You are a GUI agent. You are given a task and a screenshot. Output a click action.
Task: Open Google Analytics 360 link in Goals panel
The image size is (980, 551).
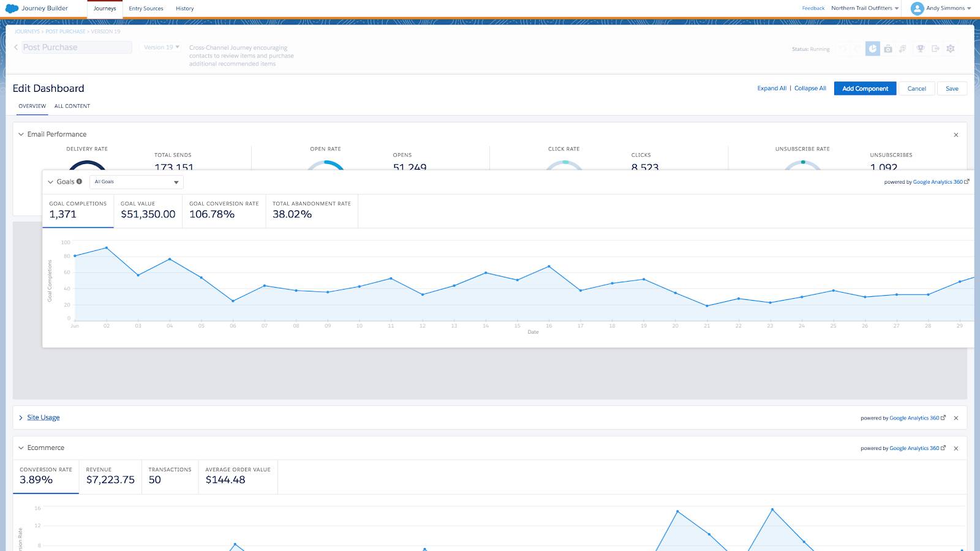(937, 182)
